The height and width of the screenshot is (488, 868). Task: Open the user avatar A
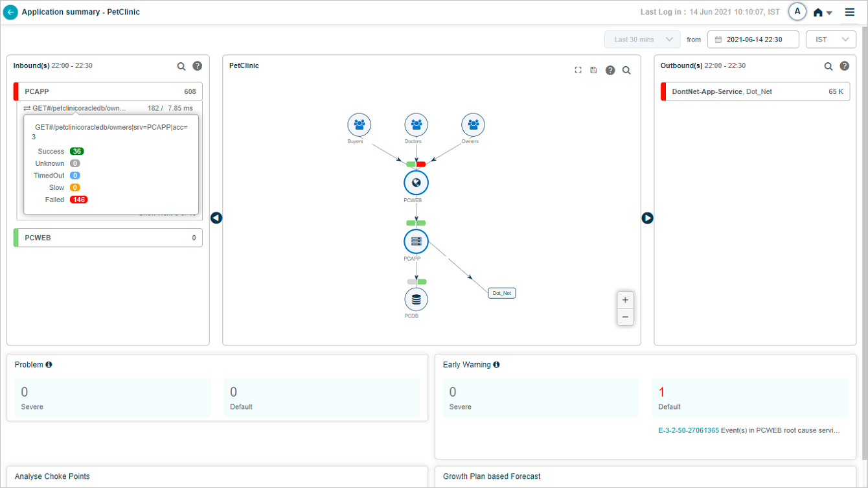pyautogui.click(x=797, y=12)
